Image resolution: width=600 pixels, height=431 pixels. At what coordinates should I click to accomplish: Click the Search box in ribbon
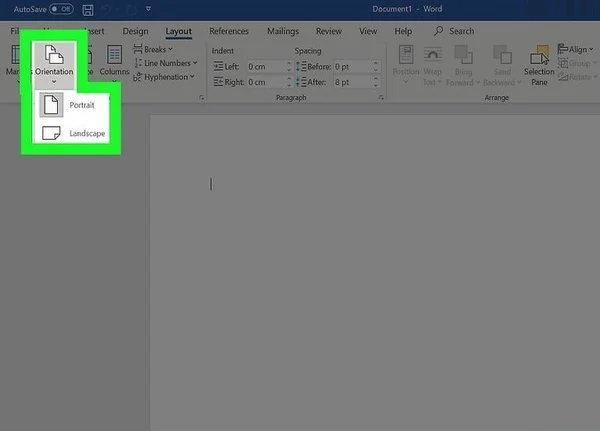(x=455, y=31)
